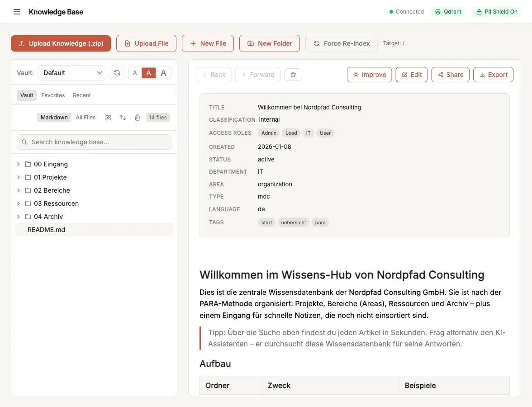Click the start tag chip
The height and width of the screenshot is (407, 532).
pos(267,223)
